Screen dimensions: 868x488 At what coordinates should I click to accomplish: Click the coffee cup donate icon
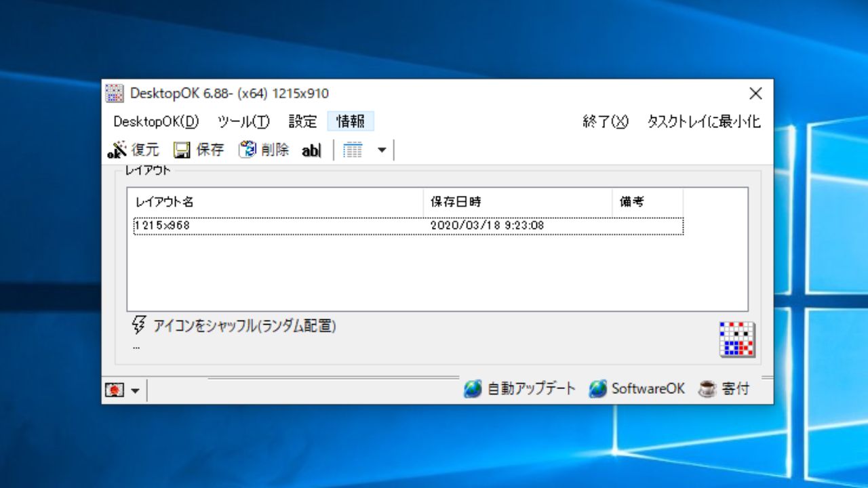[707, 389]
